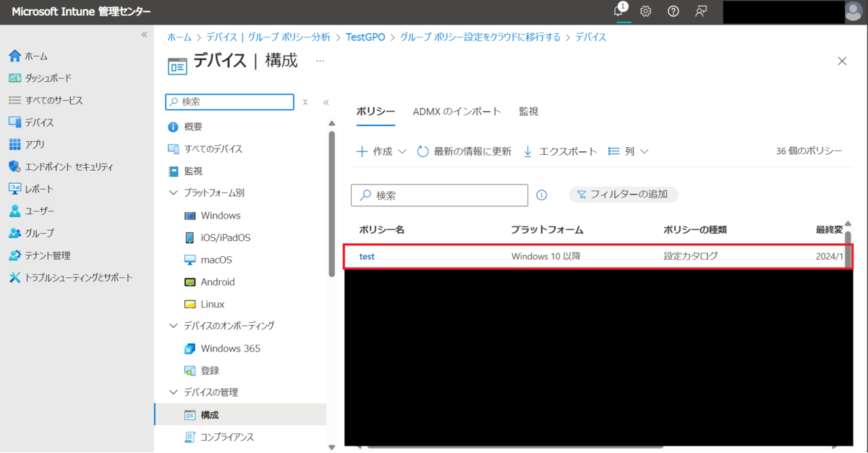The width and height of the screenshot is (868, 453).
Task: Click 最新の情報に更新 refresh button
Action: [x=464, y=151]
